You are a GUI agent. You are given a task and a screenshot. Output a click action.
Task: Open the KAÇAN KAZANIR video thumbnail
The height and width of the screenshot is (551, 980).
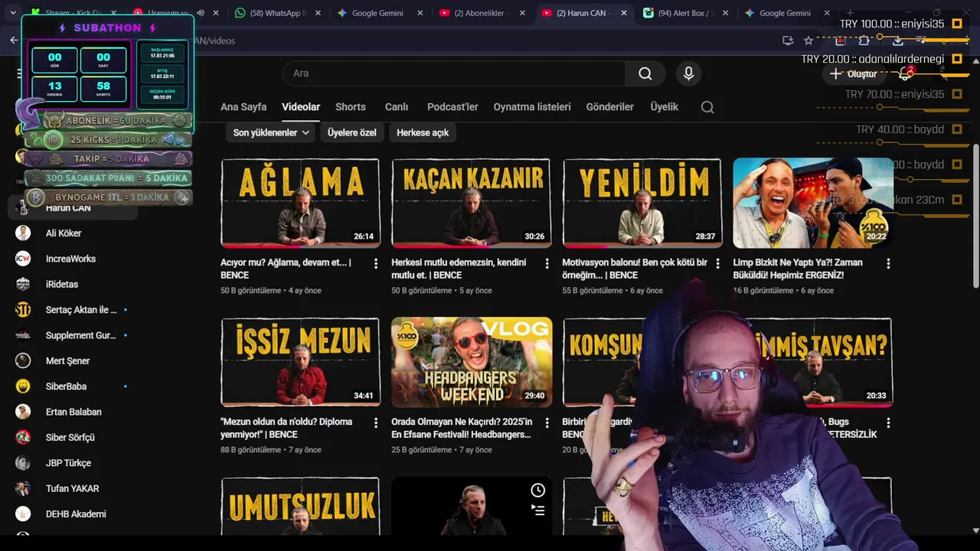[x=471, y=203]
